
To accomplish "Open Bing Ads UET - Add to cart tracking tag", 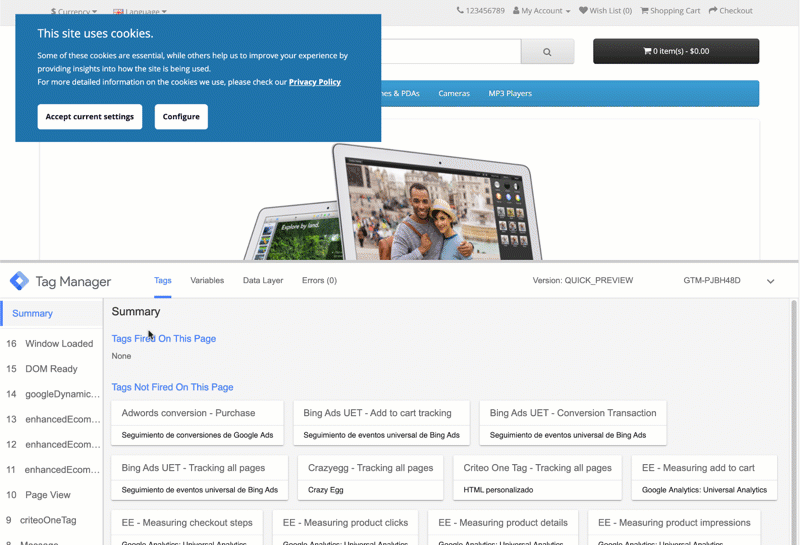I will [x=381, y=424].
